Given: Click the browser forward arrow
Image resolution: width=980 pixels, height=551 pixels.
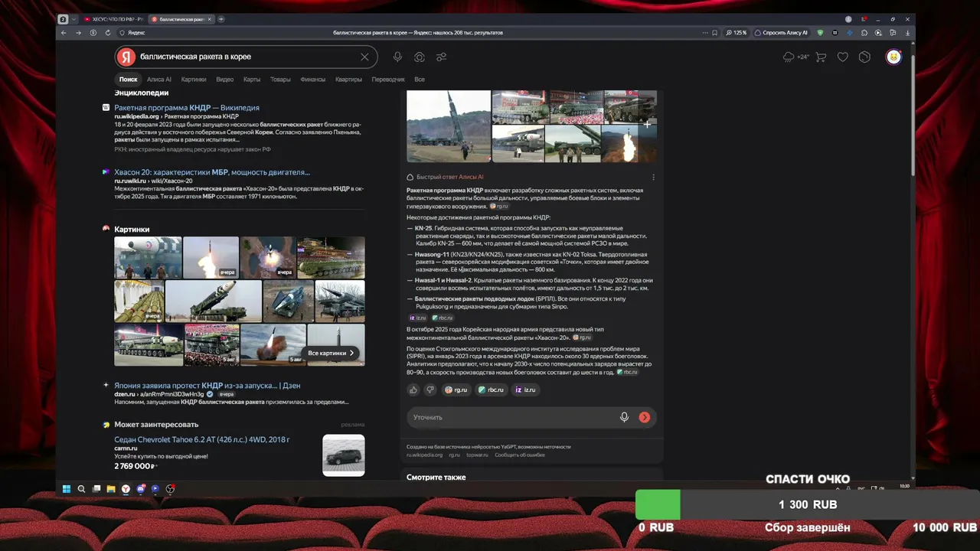Looking at the screenshot, I should click(x=78, y=33).
